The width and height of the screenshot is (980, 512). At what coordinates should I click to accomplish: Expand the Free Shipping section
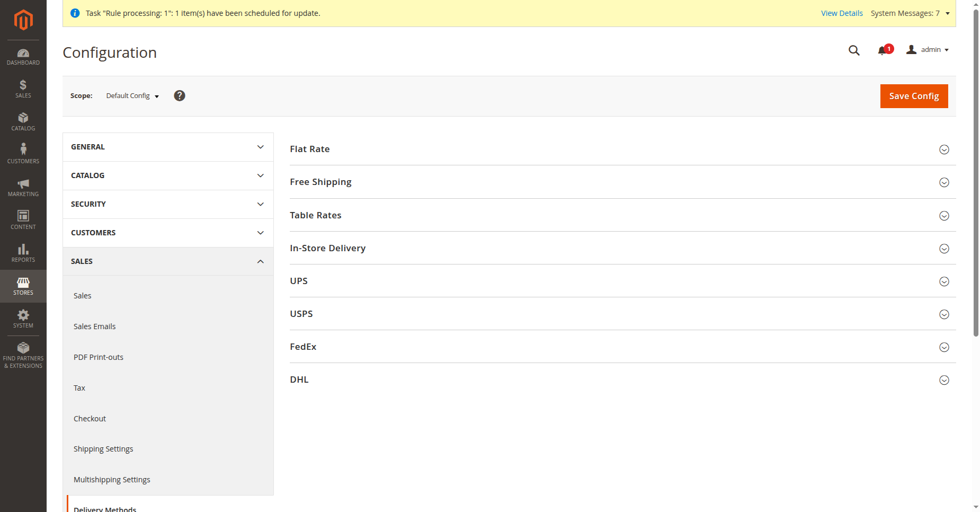pos(622,182)
